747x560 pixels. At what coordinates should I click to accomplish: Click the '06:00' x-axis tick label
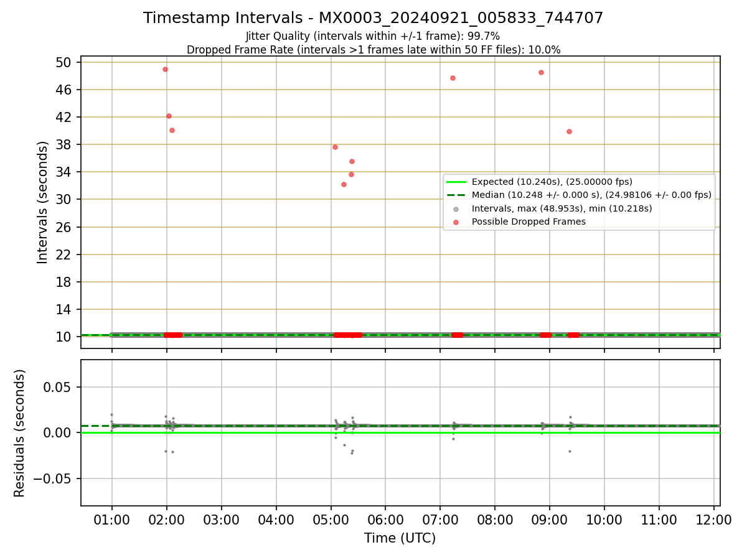[x=385, y=519]
